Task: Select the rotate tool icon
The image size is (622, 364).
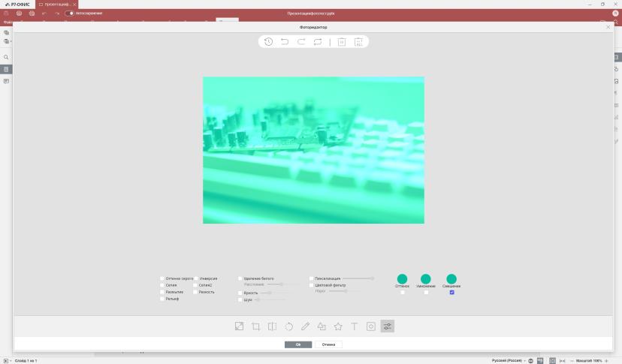Action: 288,326
